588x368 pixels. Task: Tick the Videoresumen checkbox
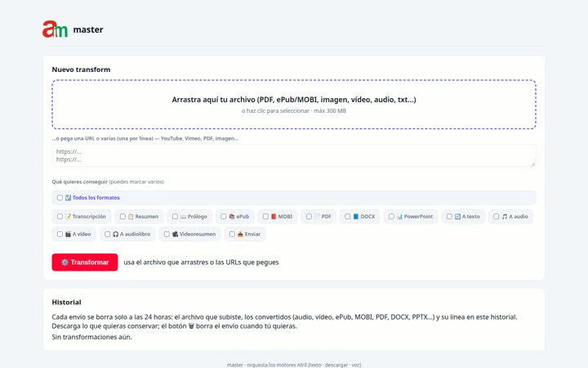click(x=167, y=235)
